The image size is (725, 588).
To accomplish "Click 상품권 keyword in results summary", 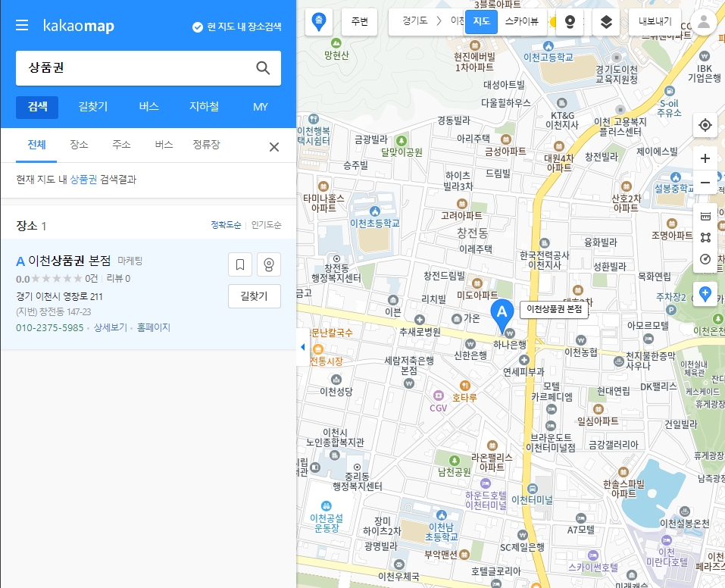I will tap(83, 180).
